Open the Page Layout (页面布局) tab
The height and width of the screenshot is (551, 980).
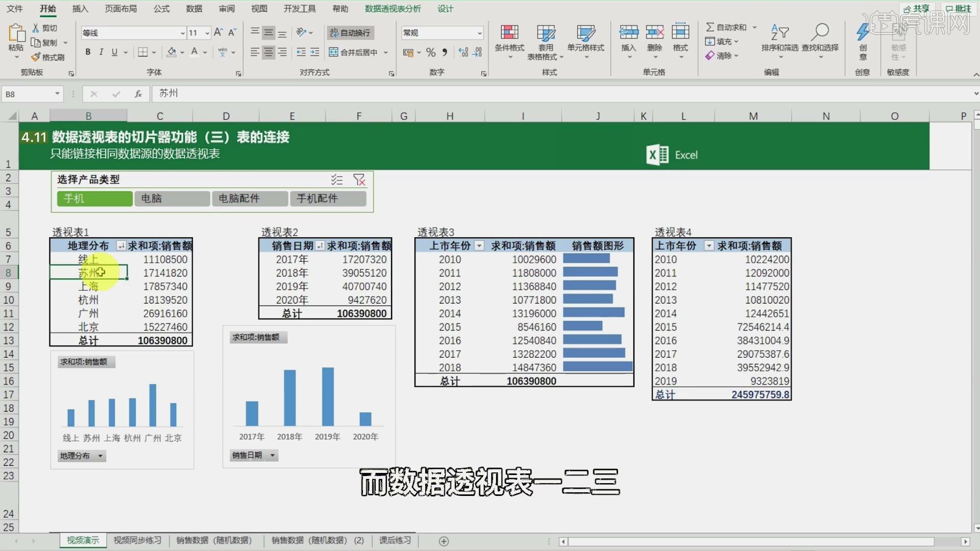click(x=121, y=9)
